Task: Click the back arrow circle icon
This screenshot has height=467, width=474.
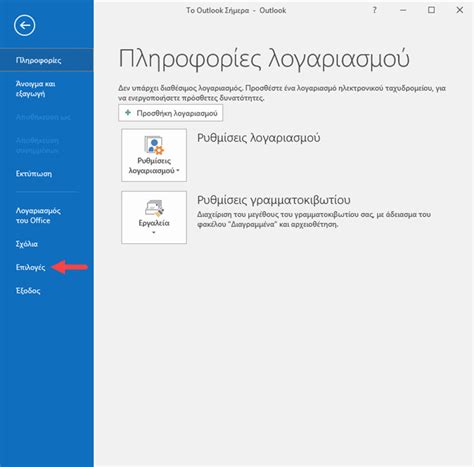Action: pyautogui.click(x=24, y=25)
